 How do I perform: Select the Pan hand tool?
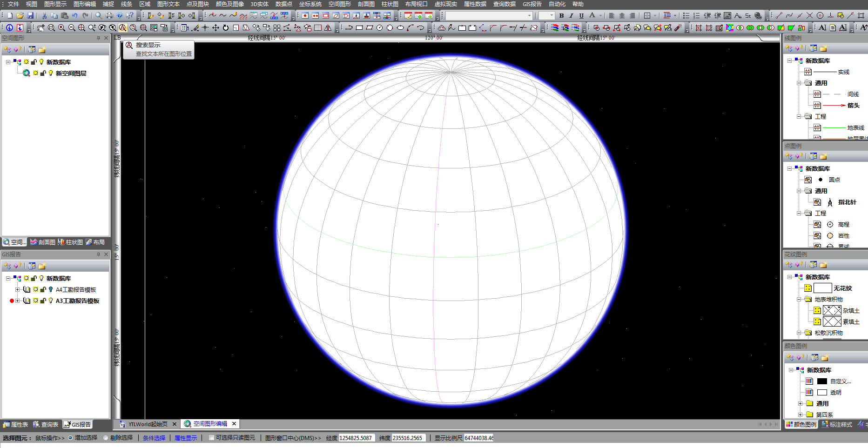click(x=41, y=28)
